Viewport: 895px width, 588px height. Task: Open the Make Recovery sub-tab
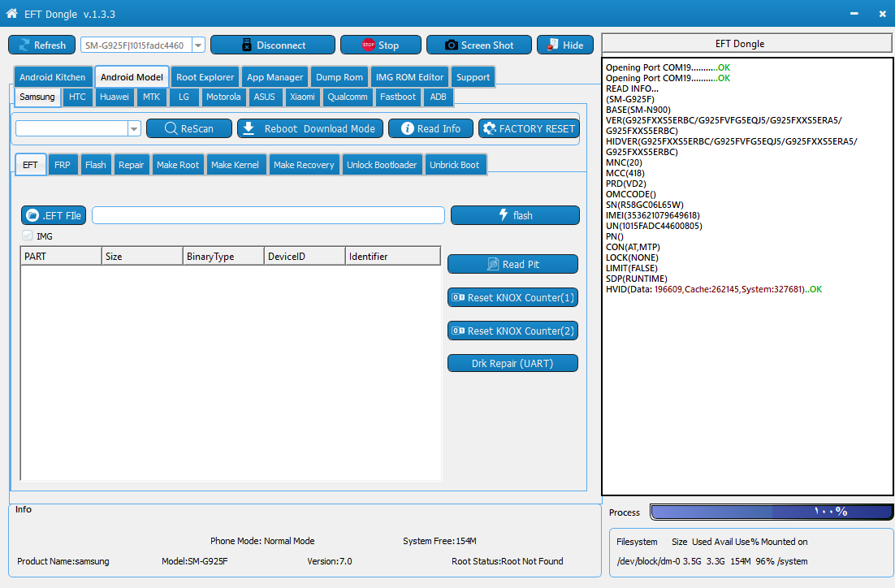pyautogui.click(x=305, y=165)
